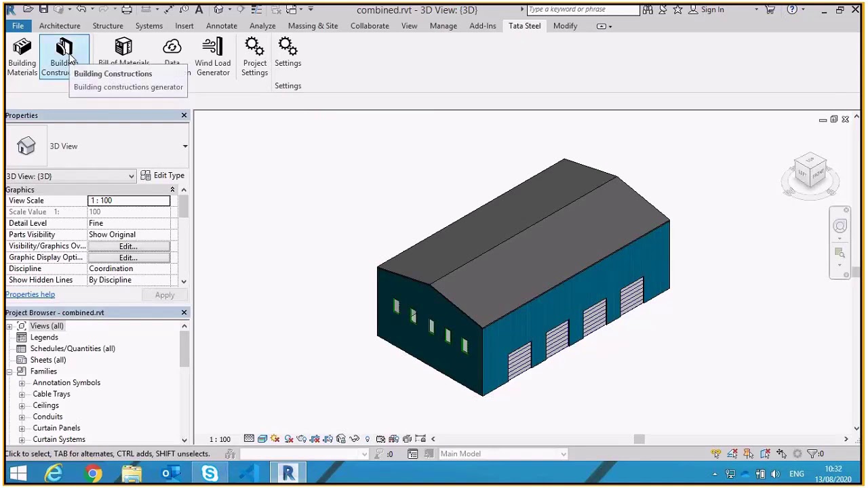The height and width of the screenshot is (488, 868).
Task: Open the Settings gear tool
Action: [288, 53]
